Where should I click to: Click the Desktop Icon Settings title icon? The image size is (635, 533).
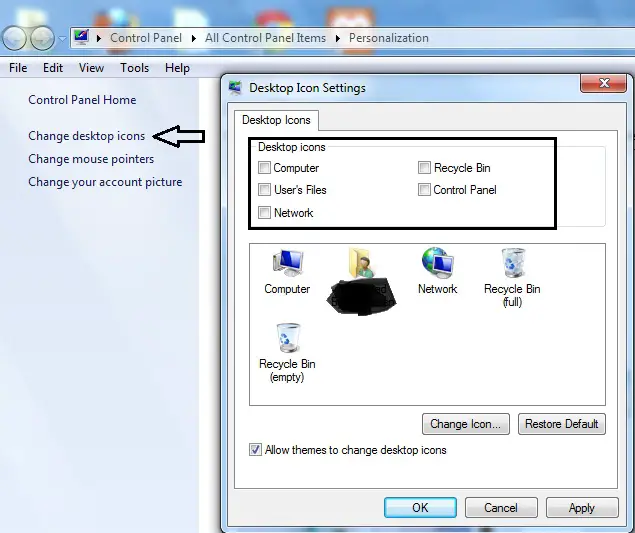click(235, 87)
